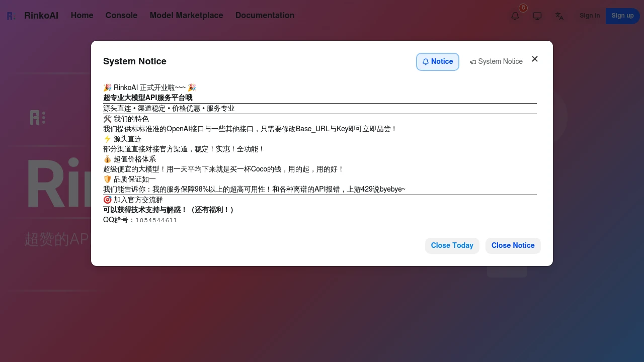The height and width of the screenshot is (362, 644).
Task: Open the Home page
Action: pos(82,16)
